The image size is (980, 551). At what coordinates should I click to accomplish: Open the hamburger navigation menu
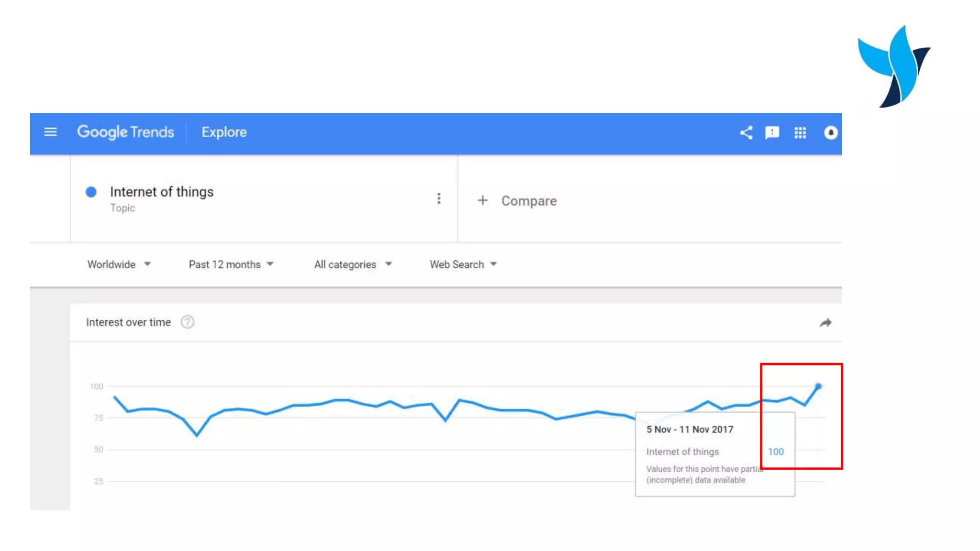click(50, 132)
